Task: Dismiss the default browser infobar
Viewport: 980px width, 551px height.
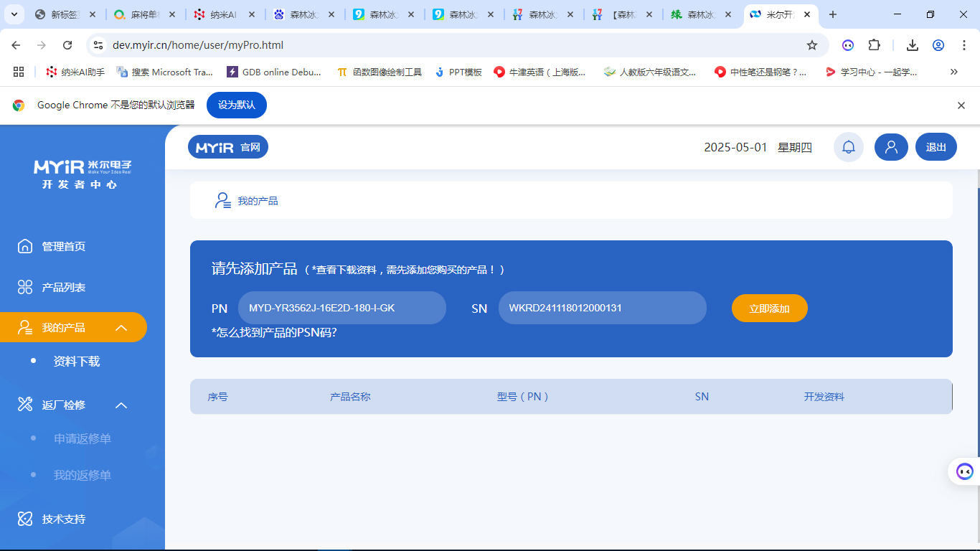Action: [961, 105]
